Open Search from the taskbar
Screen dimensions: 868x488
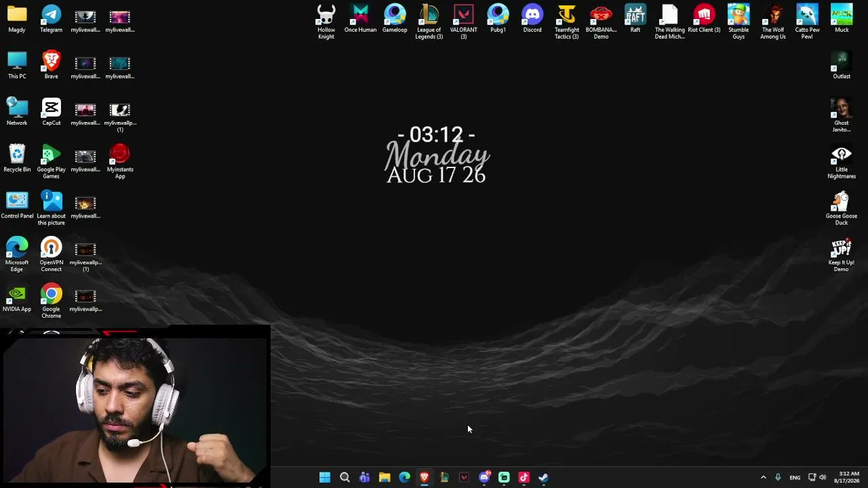344,477
